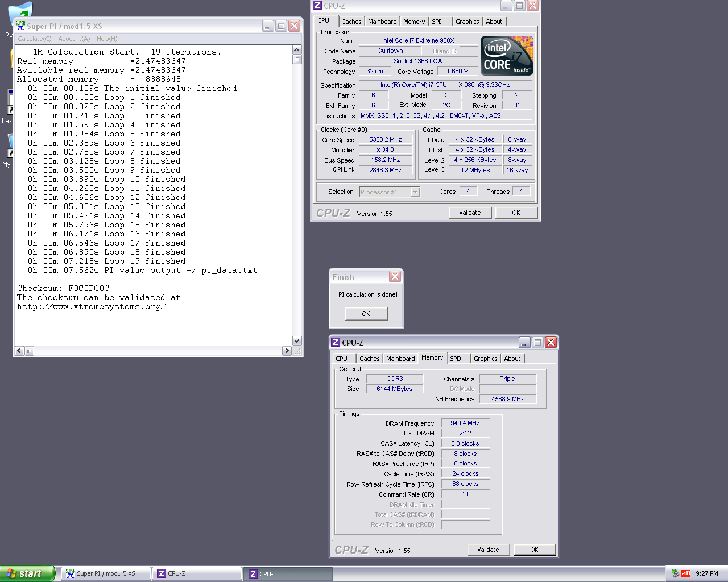
Task: Click the Super PI vertical scrollbar up arrow
Action: tap(297, 50)
